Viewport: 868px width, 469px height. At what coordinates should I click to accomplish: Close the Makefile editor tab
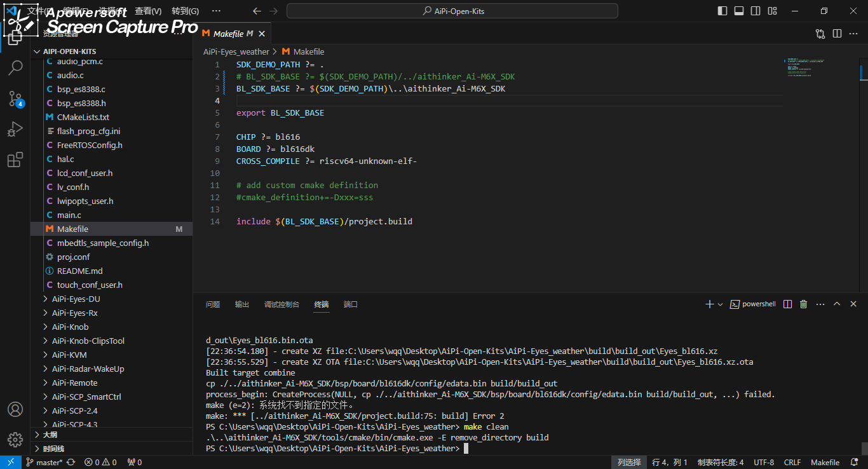(262, 34)
